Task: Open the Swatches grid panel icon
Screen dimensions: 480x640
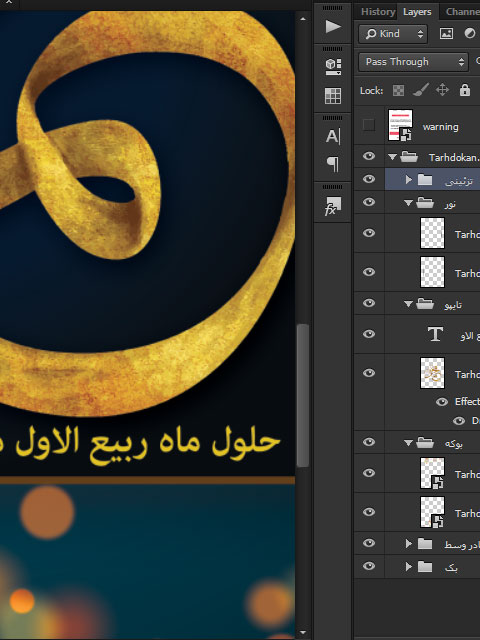Action: click(x=333, y=96)
